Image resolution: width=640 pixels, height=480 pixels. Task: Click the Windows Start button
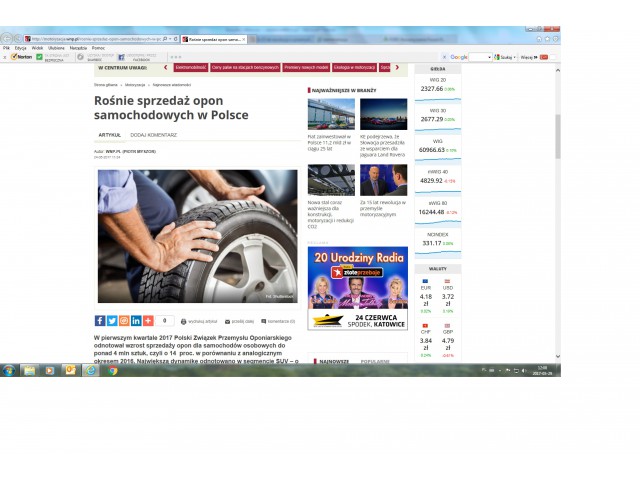point(8,370)
